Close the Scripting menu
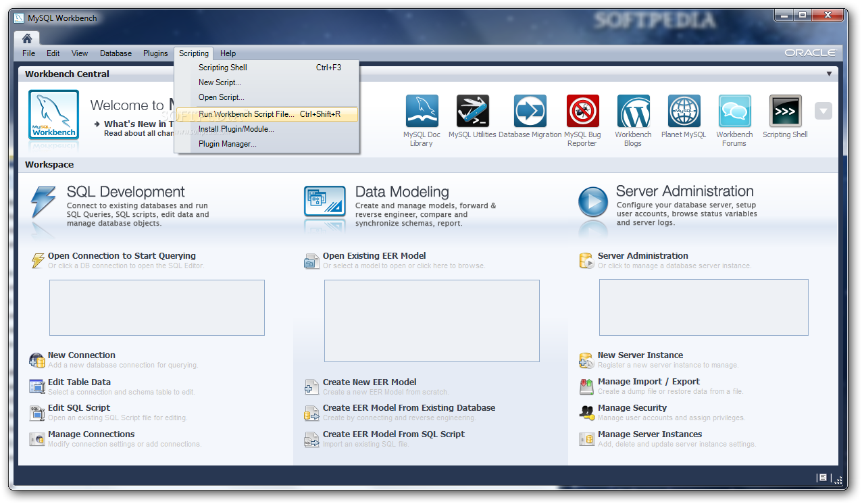Image resolution: width=862 pixels, height=504 pixels. tap(194, 53)
